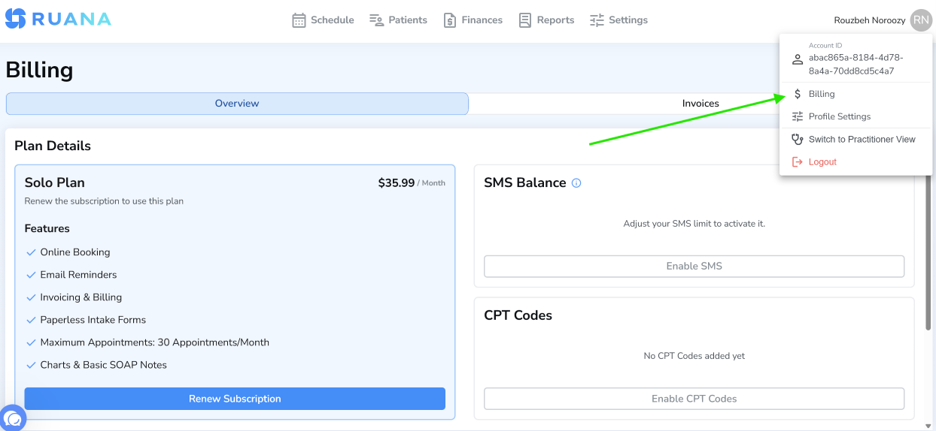Open Profile Settings from the dropdown
This screenshot has height=431, width=936.
coord(855,116)
